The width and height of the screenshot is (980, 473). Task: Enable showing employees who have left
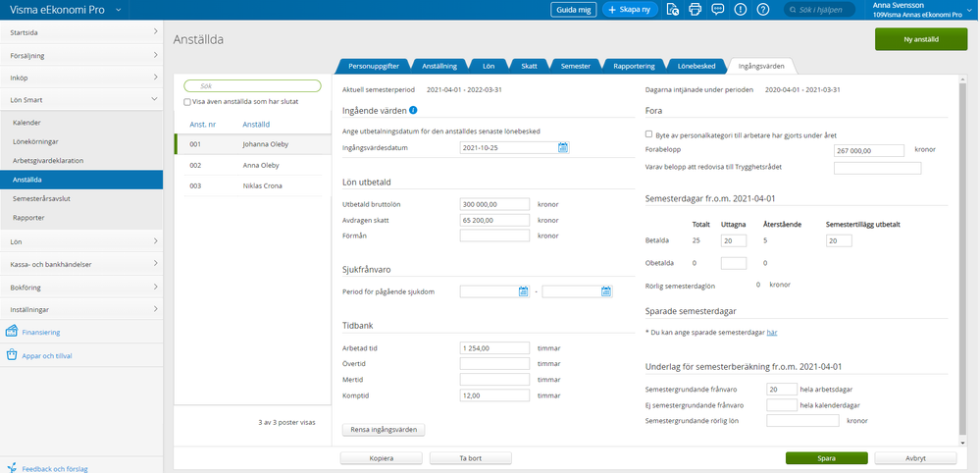point(188,102)
